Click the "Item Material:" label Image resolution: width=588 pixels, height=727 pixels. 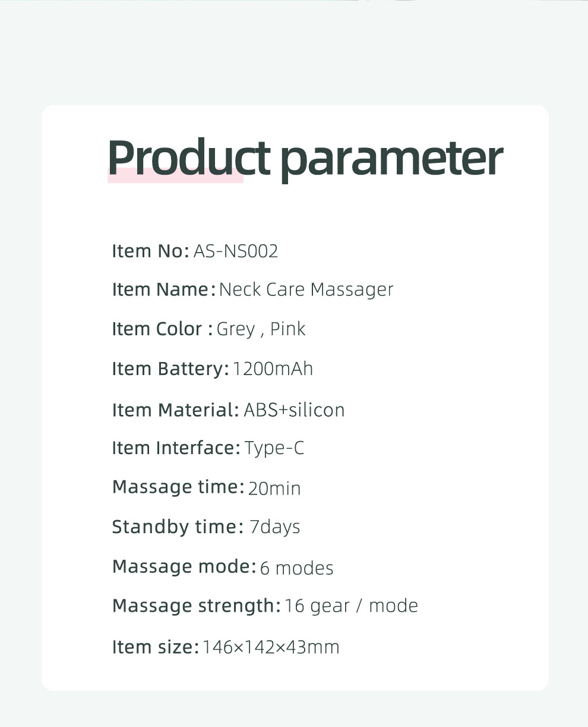tap(175, 410)
